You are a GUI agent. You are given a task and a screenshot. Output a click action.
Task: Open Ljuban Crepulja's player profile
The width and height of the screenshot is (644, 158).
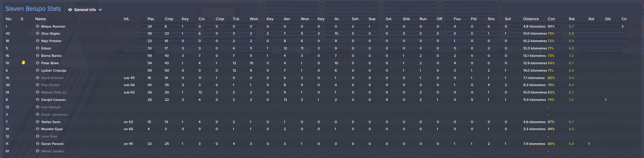(54, 71)
